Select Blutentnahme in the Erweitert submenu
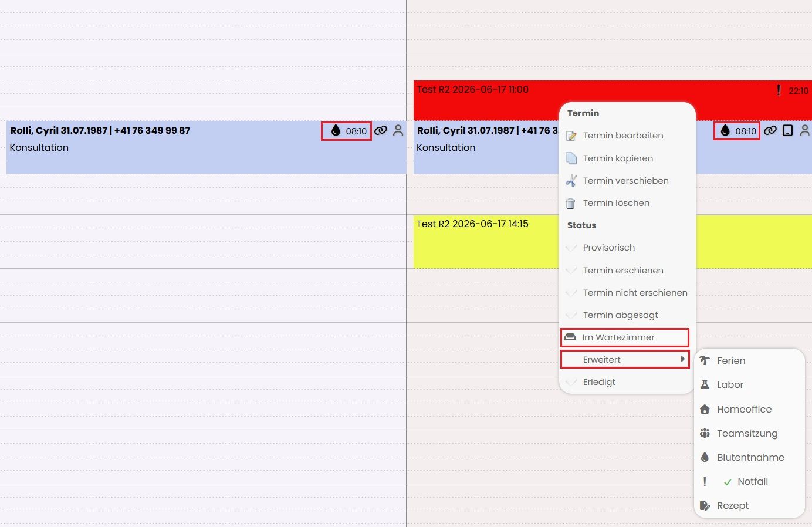The height and width of the screenshot is (527, 812). coord(749,457)
